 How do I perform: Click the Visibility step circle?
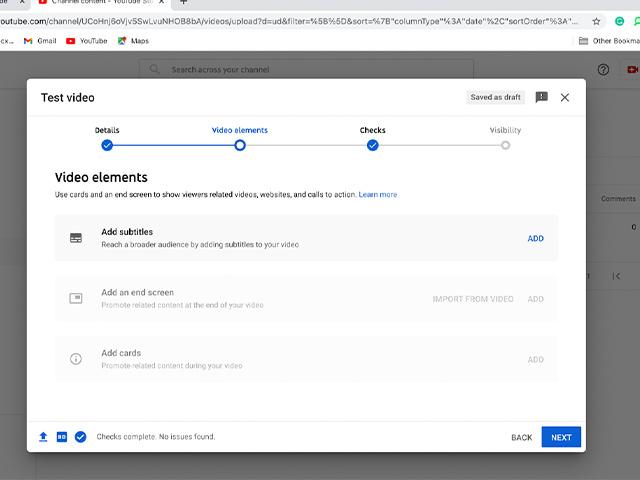pos(505,145)
